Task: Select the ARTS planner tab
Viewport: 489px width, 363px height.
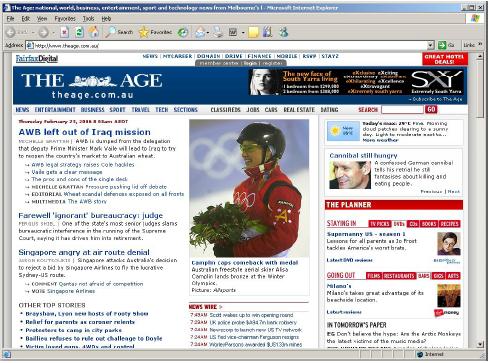Action: [x=453, y=276]
